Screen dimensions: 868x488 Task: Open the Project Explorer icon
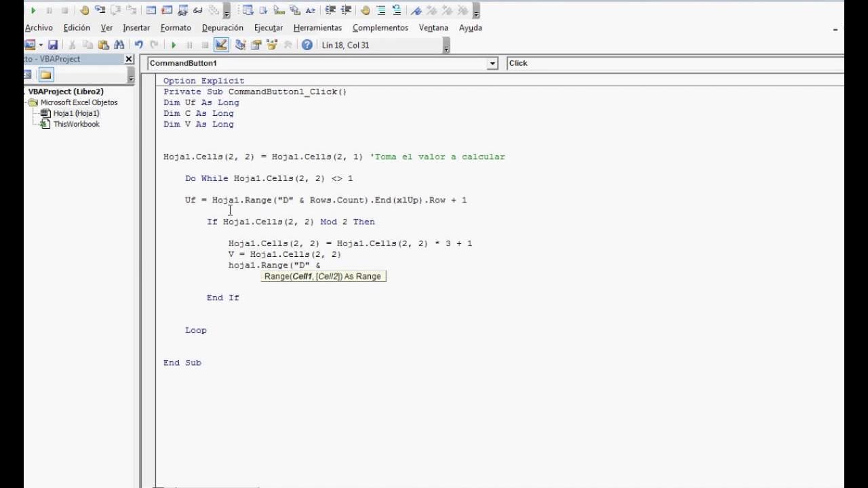[241, 45]
